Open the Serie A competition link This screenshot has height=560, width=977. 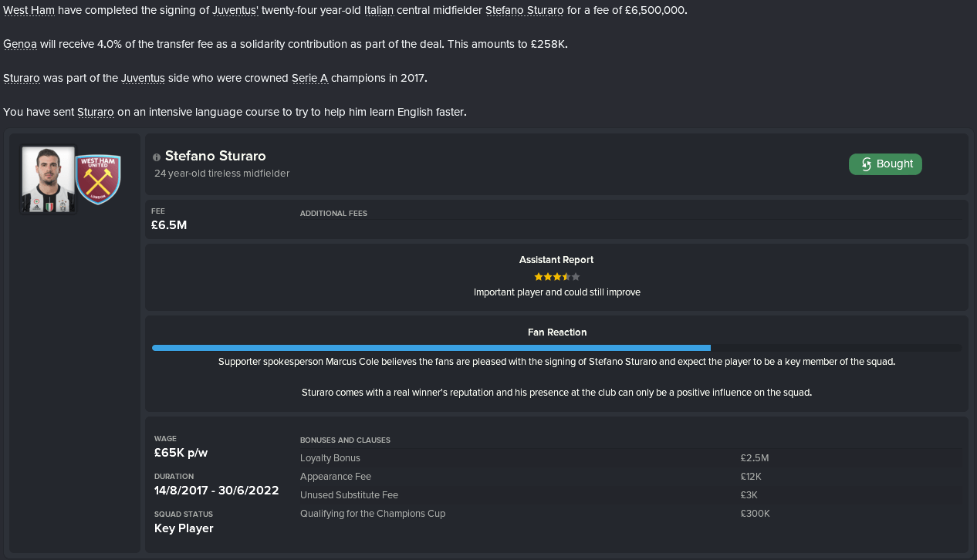pyautogui.click(x=310, y=78)
